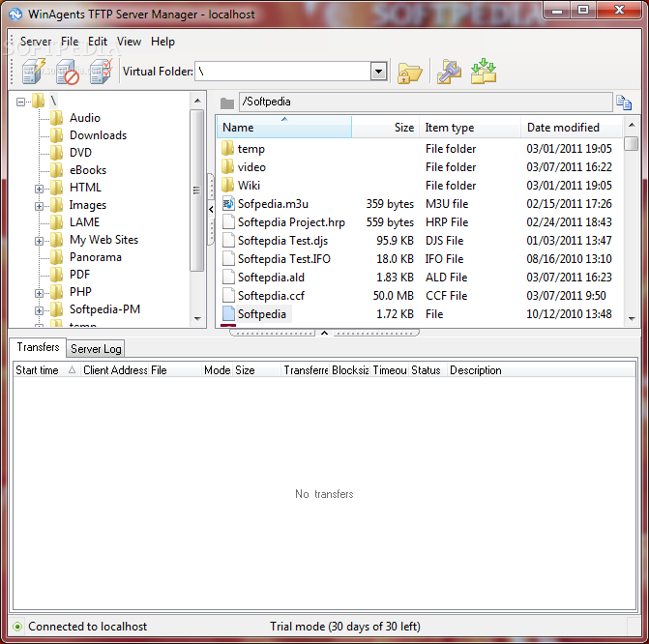The height and width of the screenshot is (644, 649).
Task: Click the Connect to server toolbar icon
Action: click(x=34, y=72)
